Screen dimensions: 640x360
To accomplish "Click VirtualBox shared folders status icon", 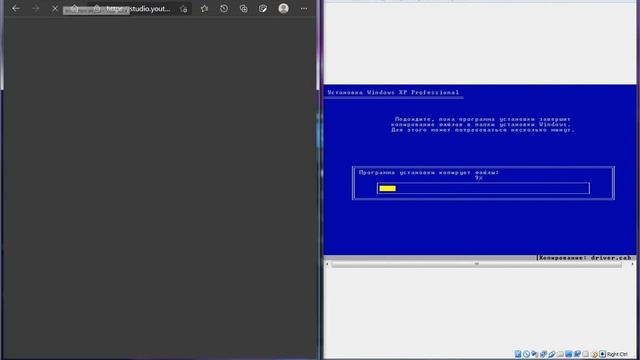I will [560, 354].
